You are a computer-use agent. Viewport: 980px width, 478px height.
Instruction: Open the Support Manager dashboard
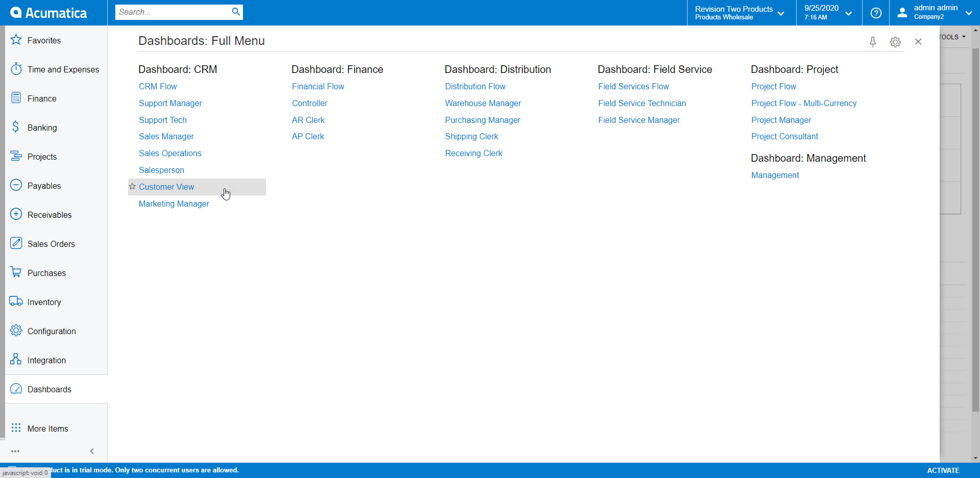coord(170,103)
